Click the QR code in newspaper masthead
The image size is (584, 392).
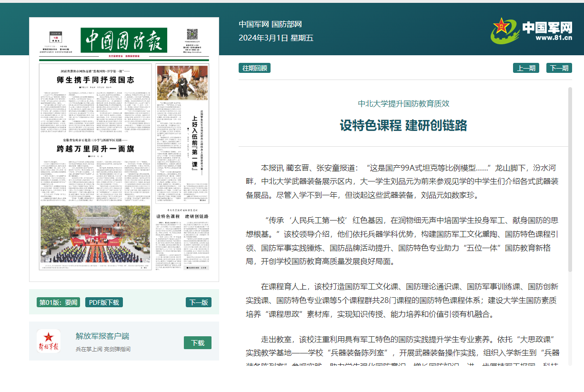tap(192, 35)
